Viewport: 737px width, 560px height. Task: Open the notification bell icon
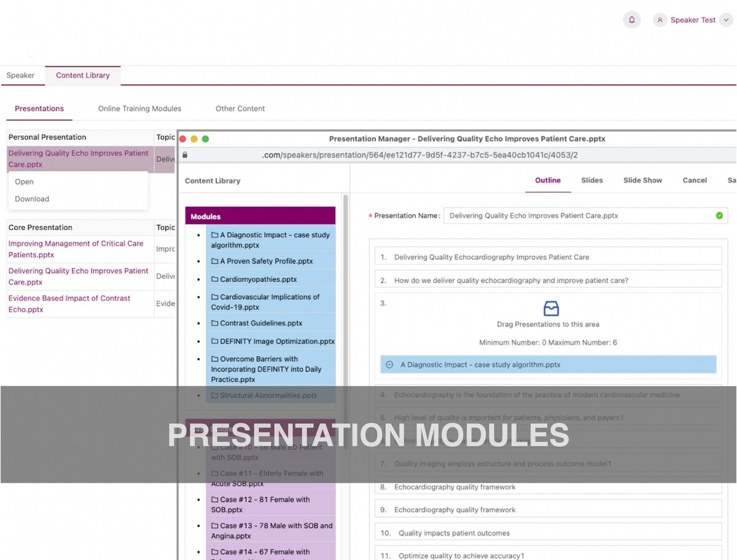[631, 20]
